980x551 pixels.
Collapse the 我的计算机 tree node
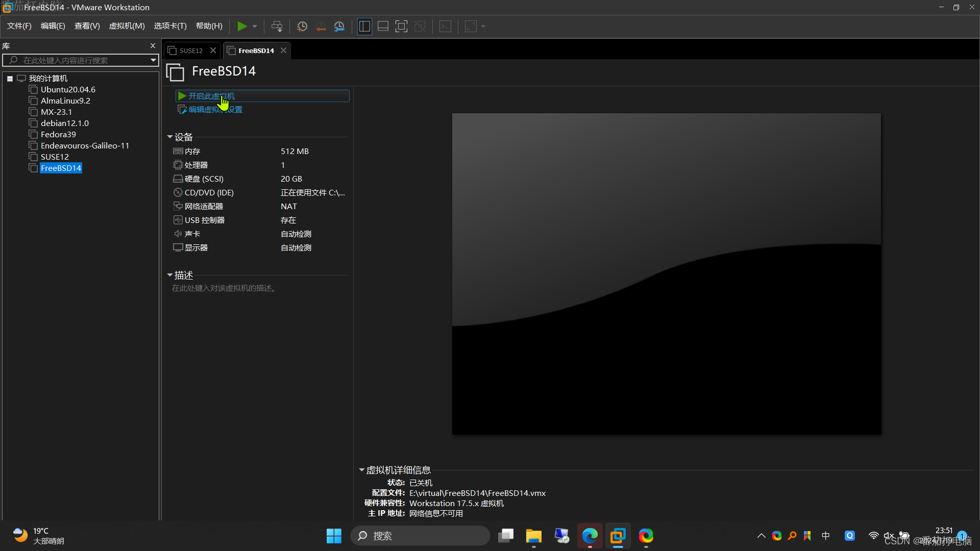(x=10, y=79)
